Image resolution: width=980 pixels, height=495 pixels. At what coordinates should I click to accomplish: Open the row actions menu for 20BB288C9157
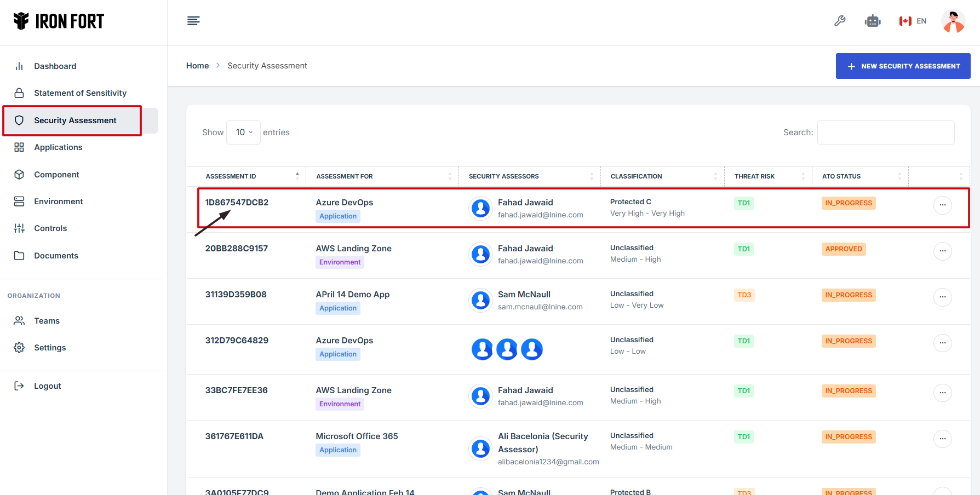942,251
